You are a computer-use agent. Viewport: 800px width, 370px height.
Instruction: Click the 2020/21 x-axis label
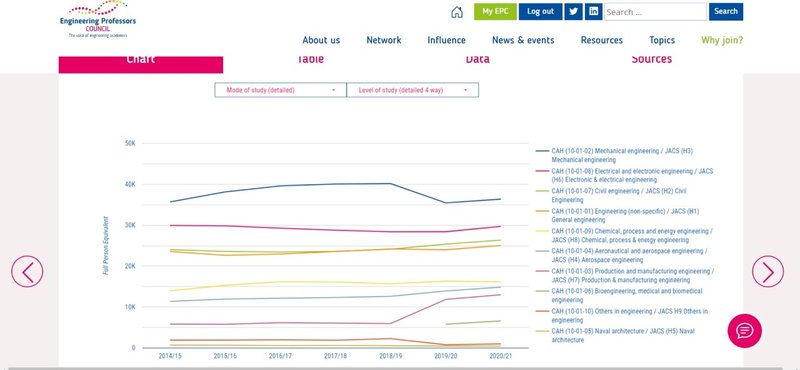pos(501,356)
